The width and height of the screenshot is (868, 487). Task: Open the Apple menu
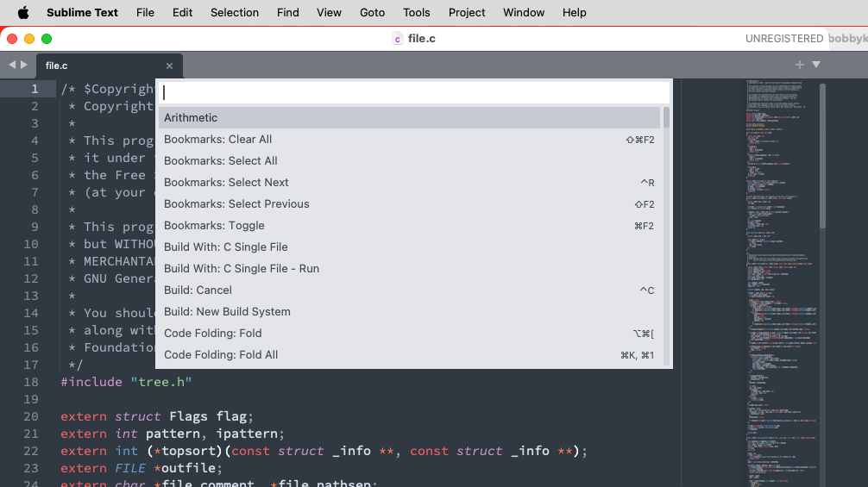point(23,12)
